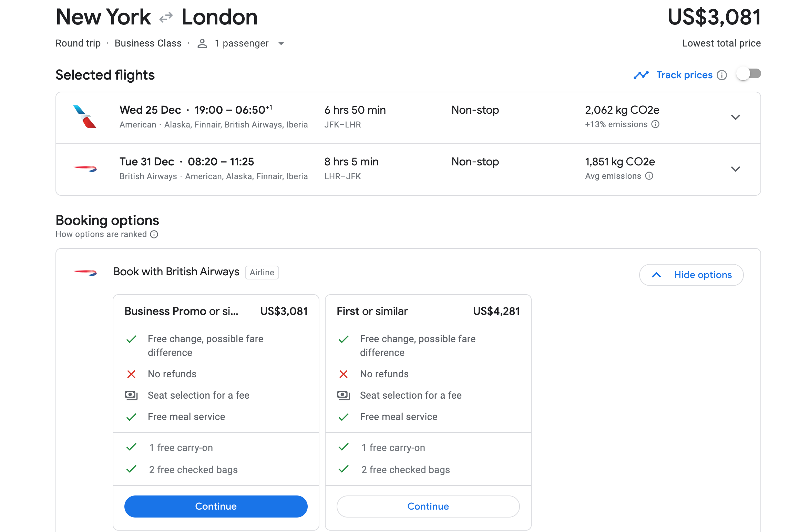Click the Track prices graph icon
809x532 pixels.
click(641, 75)
